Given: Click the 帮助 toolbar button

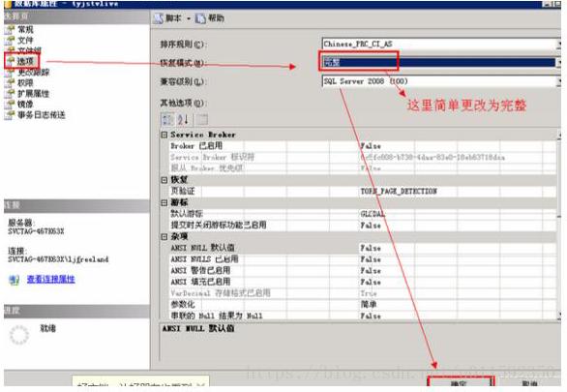Looking at the screenshot, I should pyautogui.click(x=211, y=18).
